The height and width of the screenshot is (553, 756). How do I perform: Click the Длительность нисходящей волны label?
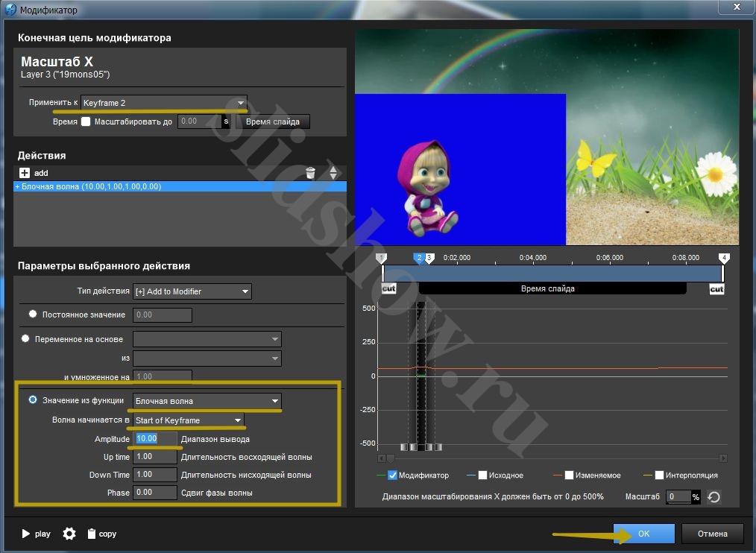pos(246,475)
